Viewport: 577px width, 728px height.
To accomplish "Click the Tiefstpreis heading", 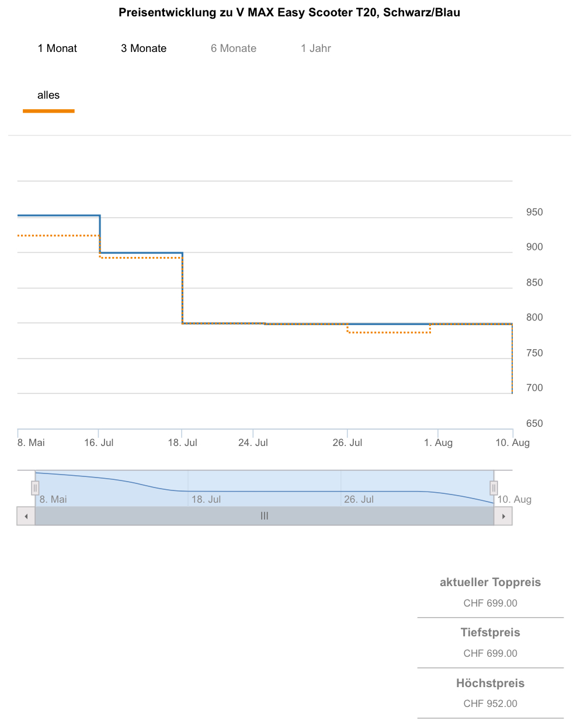I will [x=490, y=632].
